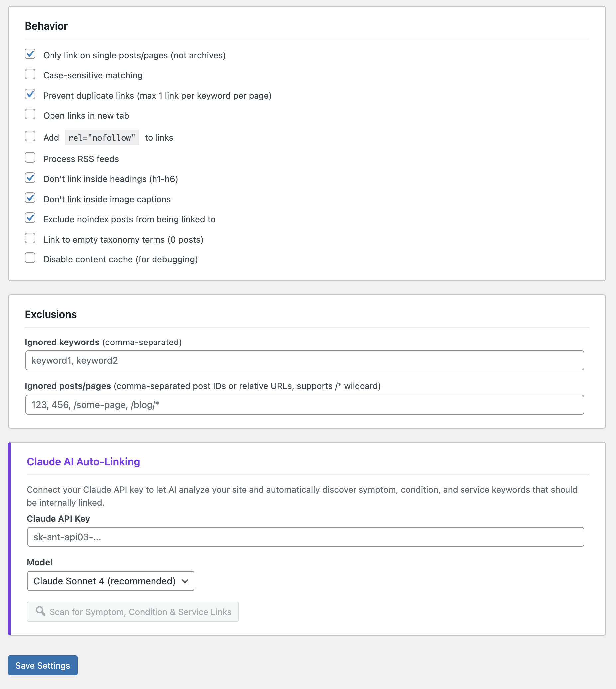This screenshot has width=616, height=689.
Task: Enable Open links in new tab
Action: click(30, 114)
